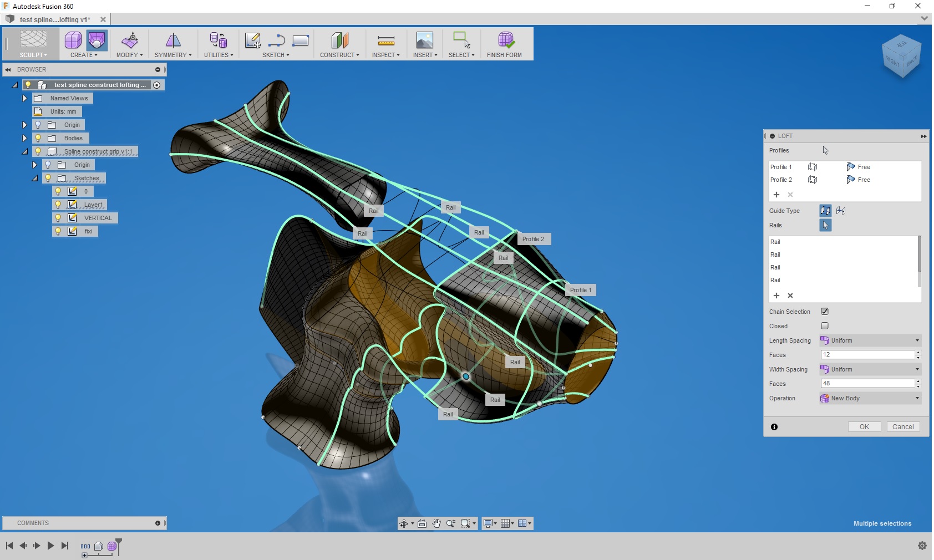The width and height of the screenshot is (934, 560).
Task: Click the Look At icon in navigation bar
Action: coord(422,523)
